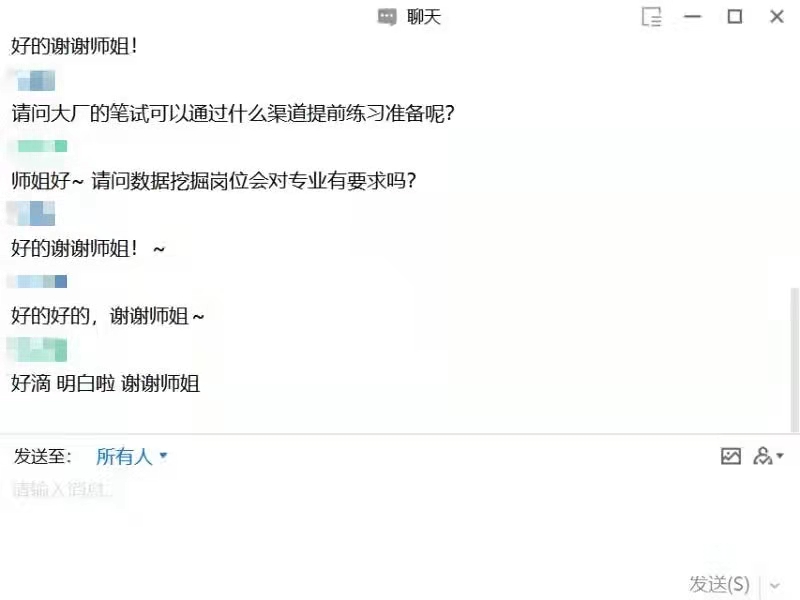The image size is (800, 600).
Task: Click the 发送至 label
Action: point(43,456)
